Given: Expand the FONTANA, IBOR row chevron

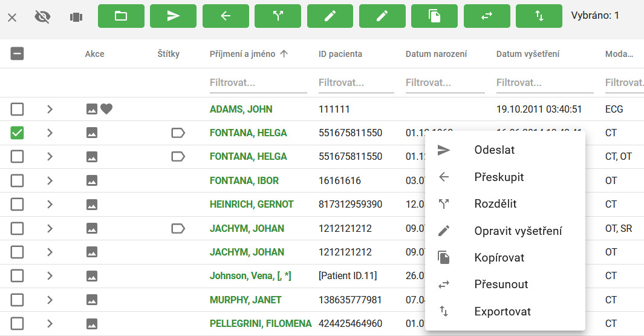Looking at the screenshot, I should coord(50,180).
